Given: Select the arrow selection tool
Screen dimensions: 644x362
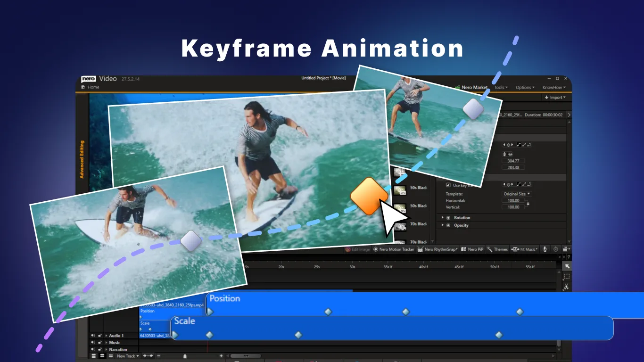Looking at the screenshot, I should point(567,266).
